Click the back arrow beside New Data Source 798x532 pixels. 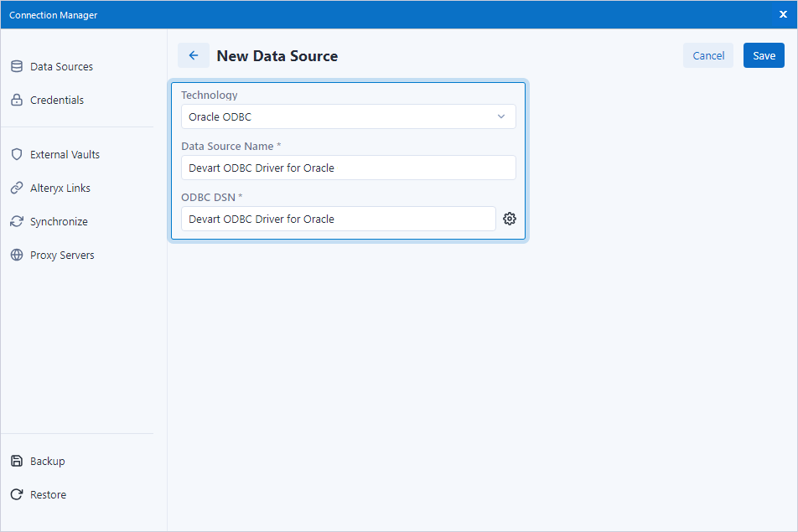pos(194,55)
